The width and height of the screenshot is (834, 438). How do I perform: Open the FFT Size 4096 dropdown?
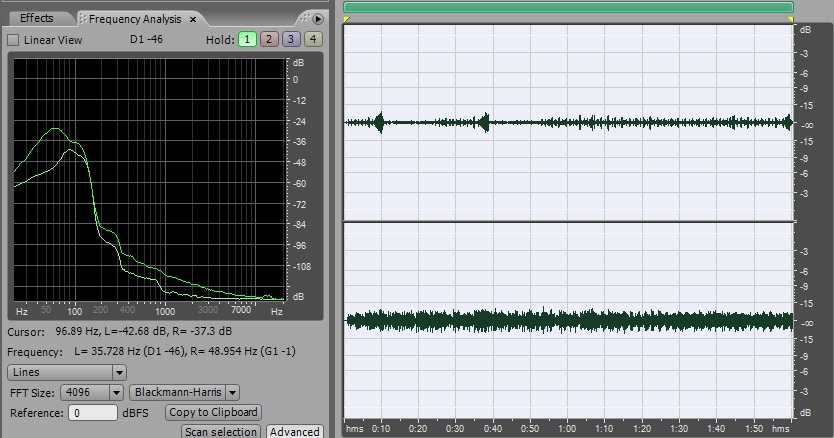[x=91, y=393]
